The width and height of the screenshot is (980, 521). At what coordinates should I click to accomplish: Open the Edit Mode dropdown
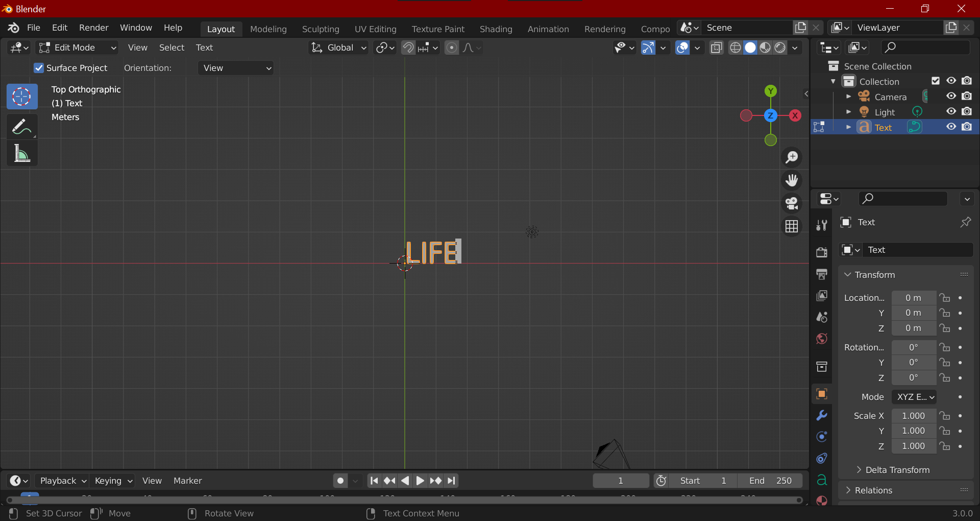(78, 48)
